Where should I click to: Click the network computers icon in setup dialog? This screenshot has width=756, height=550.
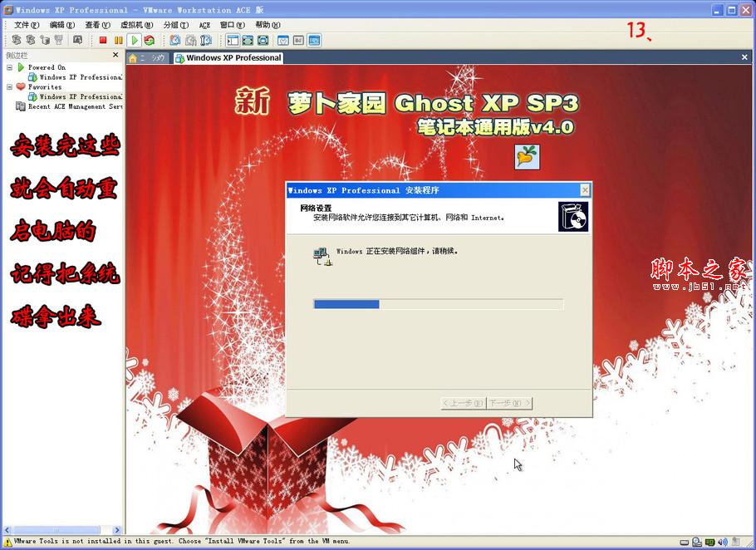[322, 256]
